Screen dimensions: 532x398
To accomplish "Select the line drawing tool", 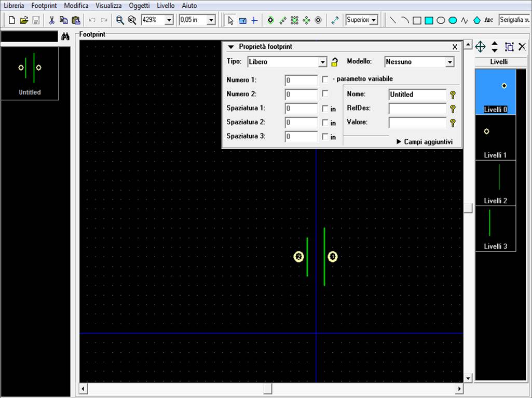I will click(x=393, y=20).
